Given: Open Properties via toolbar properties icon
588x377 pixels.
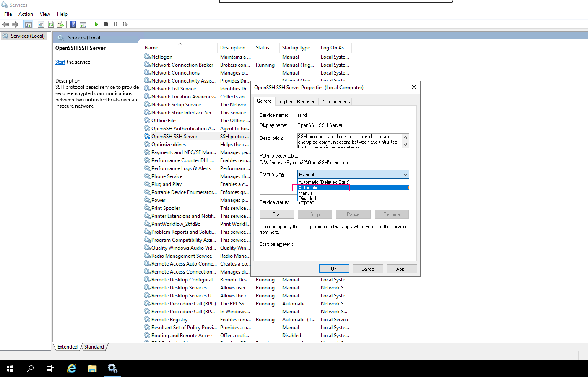Looking at the screenshot, I should coord(41,24).
